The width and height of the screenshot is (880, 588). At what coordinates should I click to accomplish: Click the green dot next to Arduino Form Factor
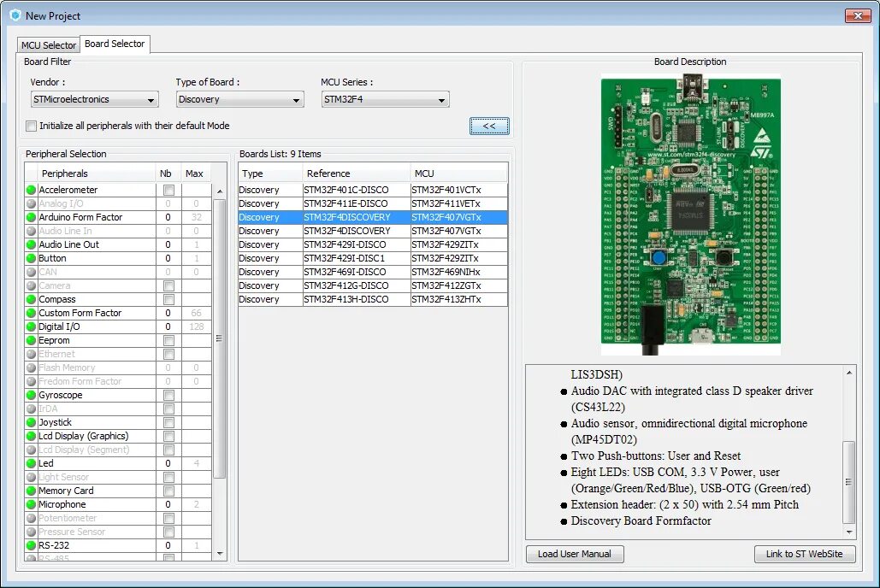(x=32, y=217)
